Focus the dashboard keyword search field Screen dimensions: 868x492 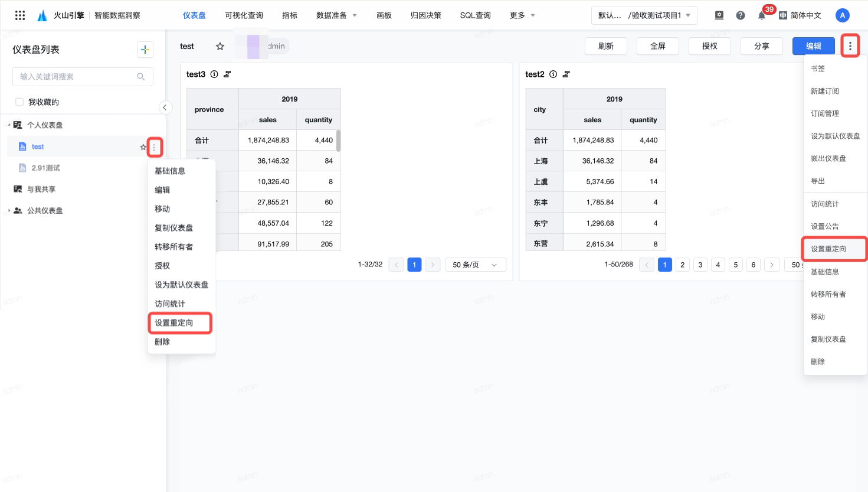pos(77,77)
